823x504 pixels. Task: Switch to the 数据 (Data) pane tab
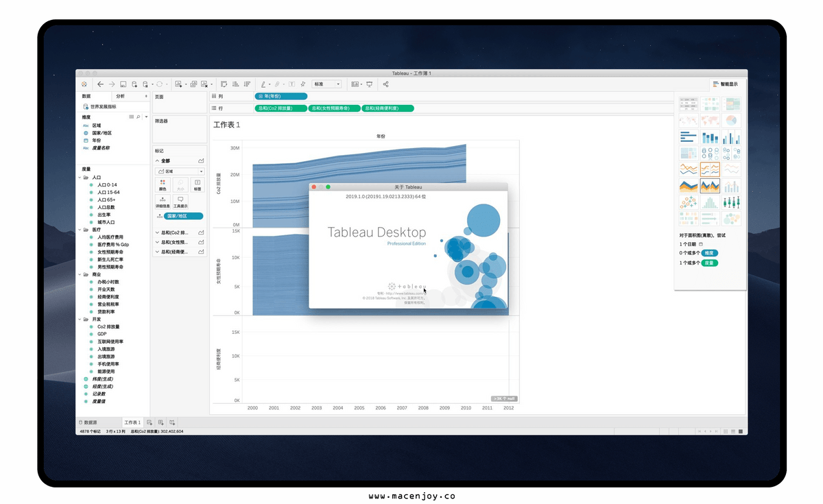(86, 97)
